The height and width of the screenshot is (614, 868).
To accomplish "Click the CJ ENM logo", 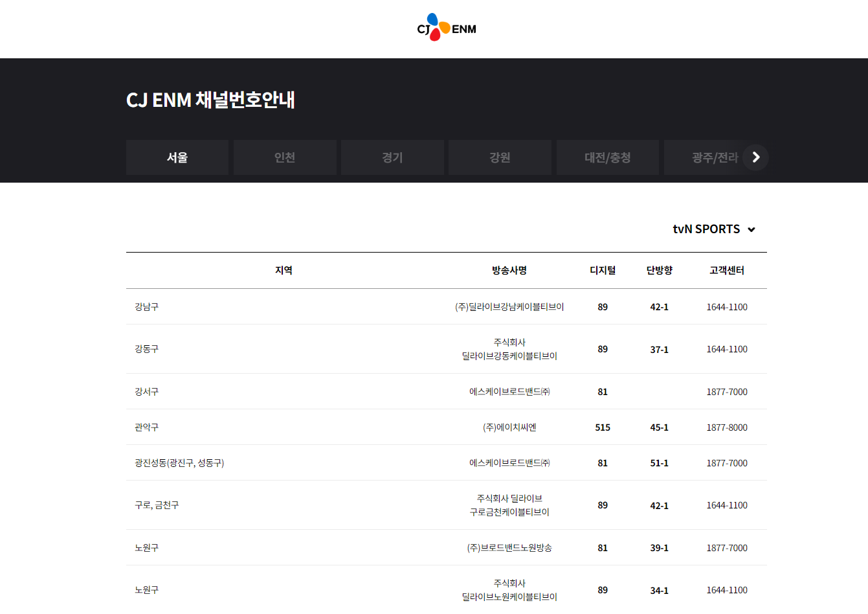I will (447, 28).
